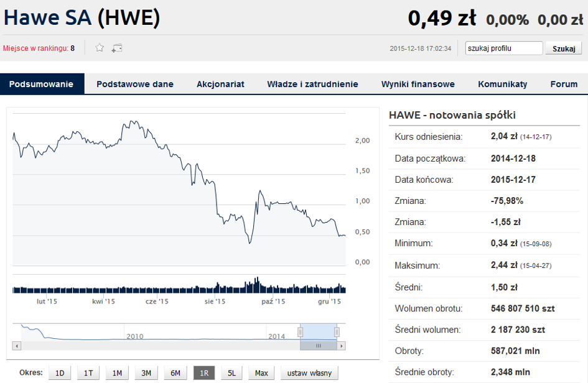Select the 3M period button
The width and height of the screenshot is (588, 383).
(146, 373)
